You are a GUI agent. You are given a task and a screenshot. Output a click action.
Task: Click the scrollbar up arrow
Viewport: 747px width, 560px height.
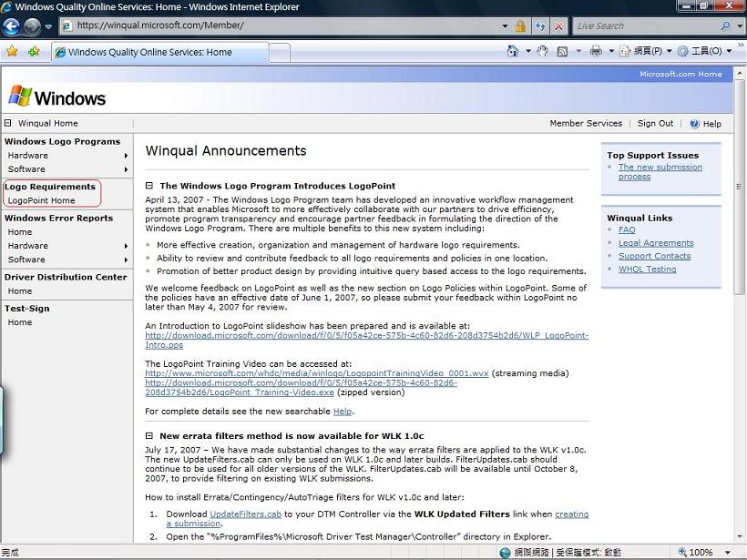[x=740, y=74]
